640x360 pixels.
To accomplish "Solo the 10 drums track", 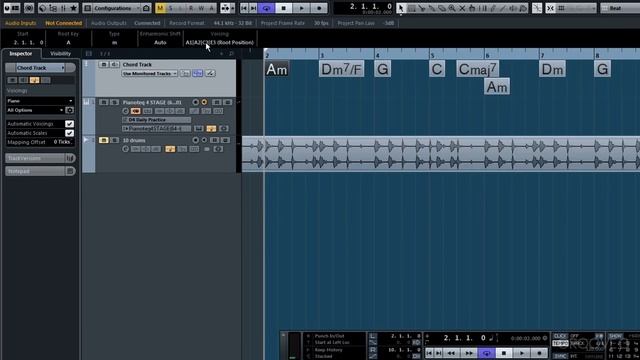I will [114, 140].
